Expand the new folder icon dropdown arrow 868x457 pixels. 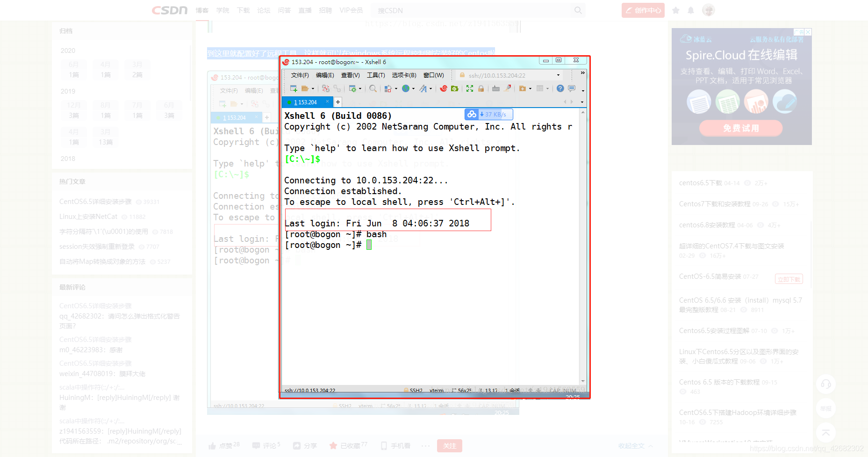[x=530, y=89]
